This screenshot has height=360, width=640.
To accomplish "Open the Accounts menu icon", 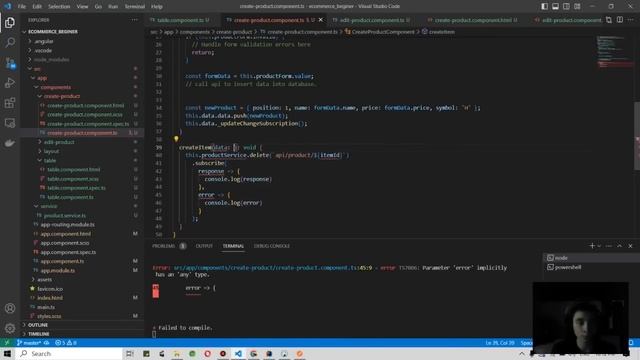I will 10,308.
